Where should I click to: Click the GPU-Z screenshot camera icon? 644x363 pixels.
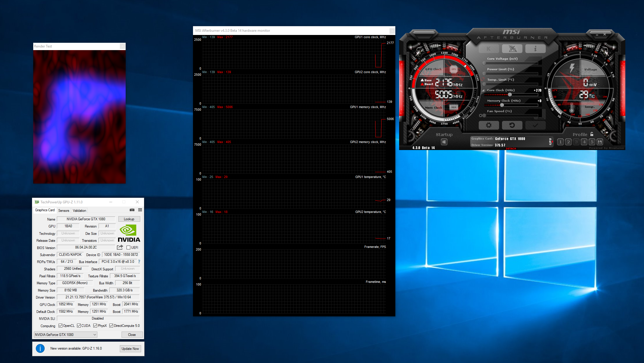132,210
